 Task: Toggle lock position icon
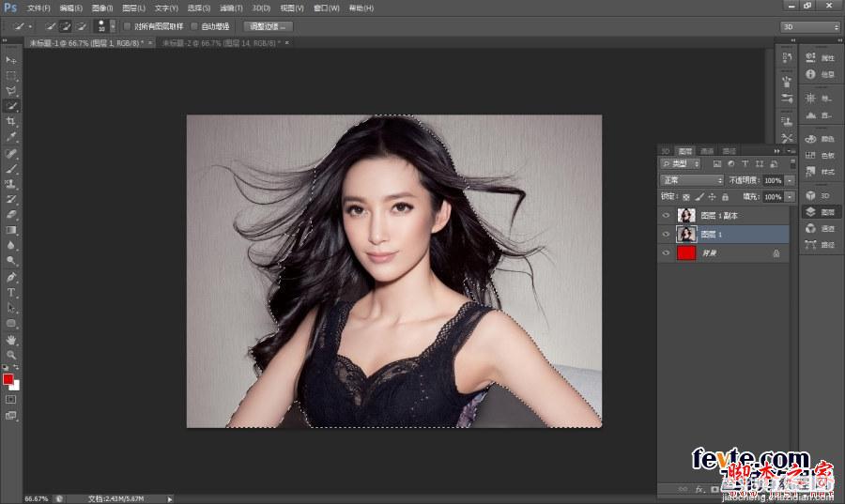point(712,197)
